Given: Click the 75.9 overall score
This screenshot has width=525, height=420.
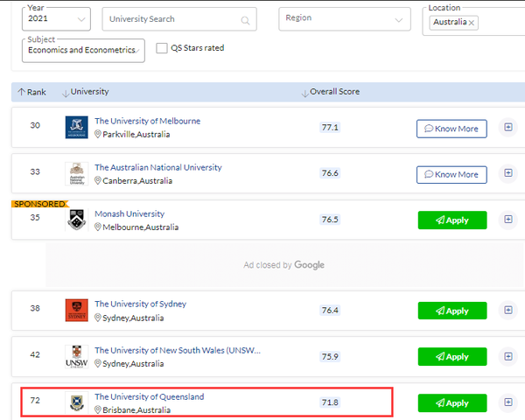Looking at the screenshot, I should pos(330,357).
